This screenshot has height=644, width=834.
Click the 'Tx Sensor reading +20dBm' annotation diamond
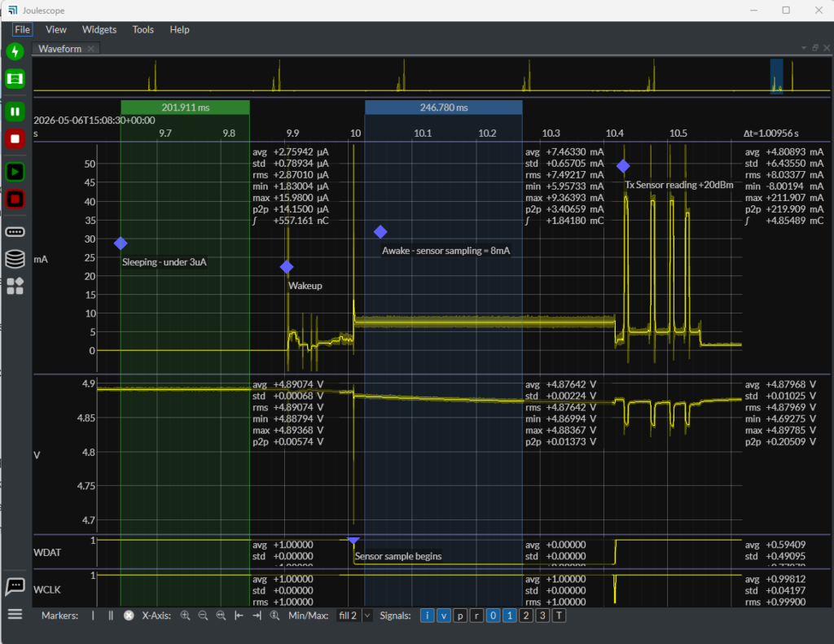(x=623, y=166)
